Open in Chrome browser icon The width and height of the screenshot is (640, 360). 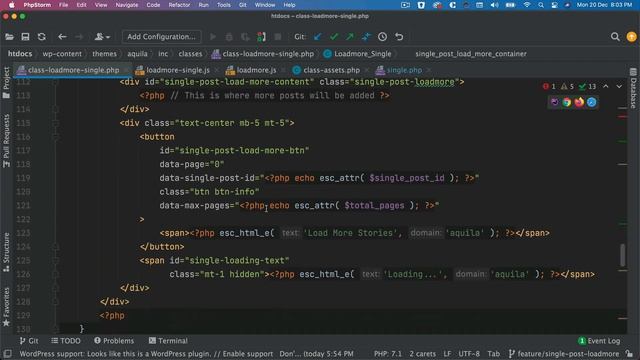(567, 102)
